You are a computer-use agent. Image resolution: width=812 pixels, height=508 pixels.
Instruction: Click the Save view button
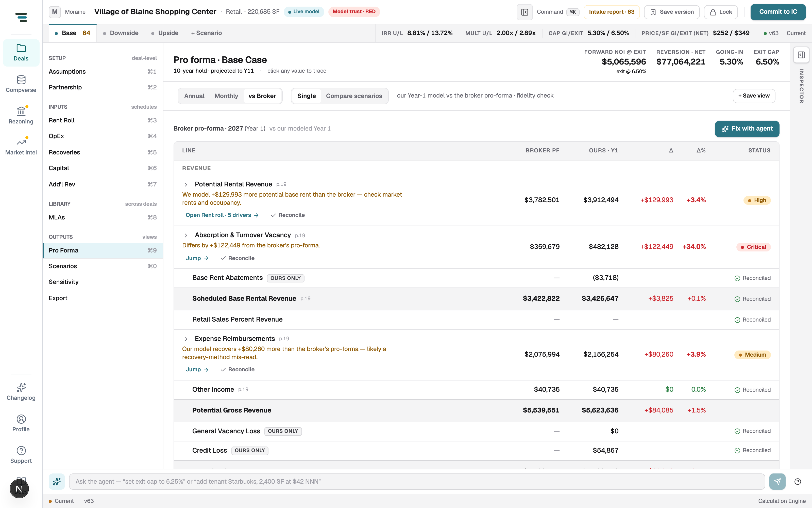(x=754, y=96)
